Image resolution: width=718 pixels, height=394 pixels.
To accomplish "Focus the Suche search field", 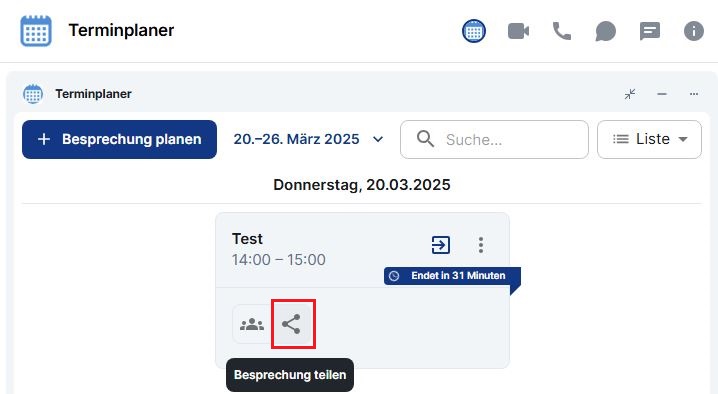I will tap(494, 139).
